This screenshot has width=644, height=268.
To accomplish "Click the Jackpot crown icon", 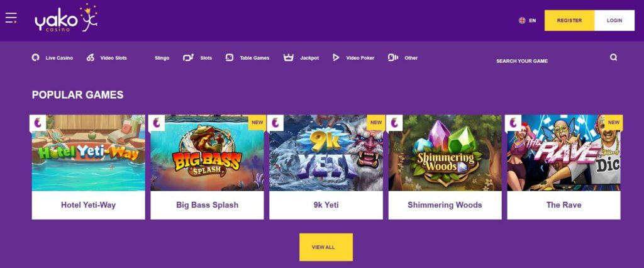I will (x=288, y=57).
